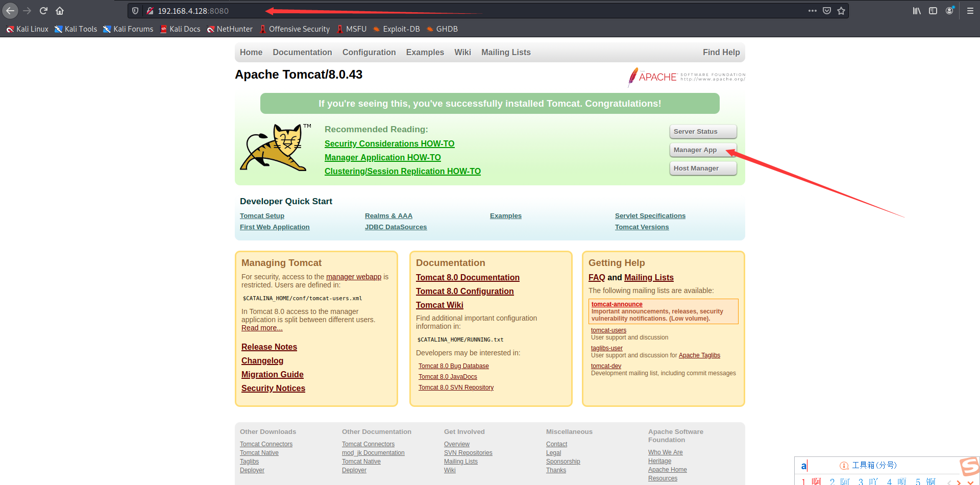Open the Tomcat Versions link
This screenshot has width=980, height=485.
pos(642,227)
